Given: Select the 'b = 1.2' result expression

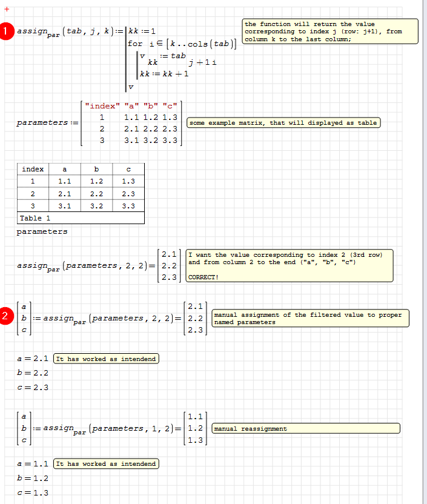Looking at the screenshot, I should tap(33, 478).
